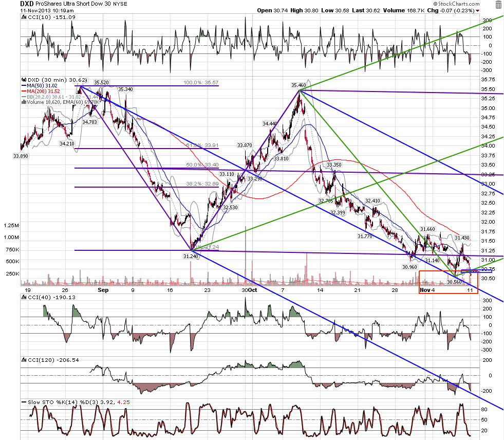Click the 38.2%: 32.89 Fibonacci label

click(202, 184)
